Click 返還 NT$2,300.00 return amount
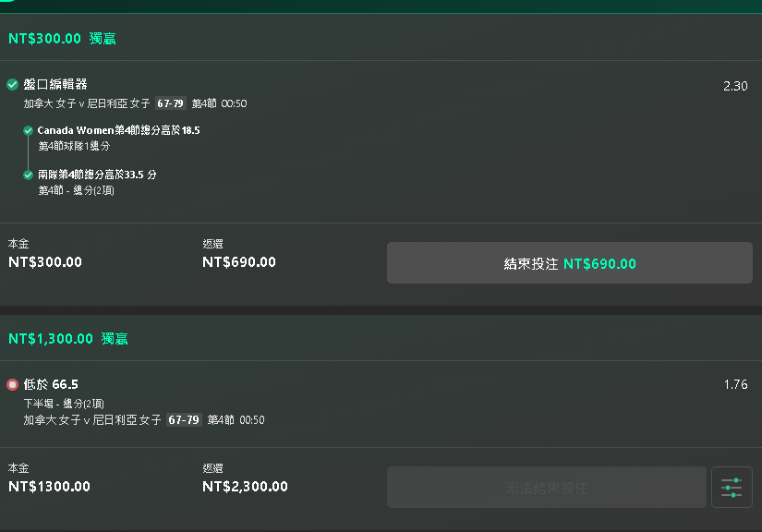The height and width of the screenshot is (532, 762). [245, 487]
